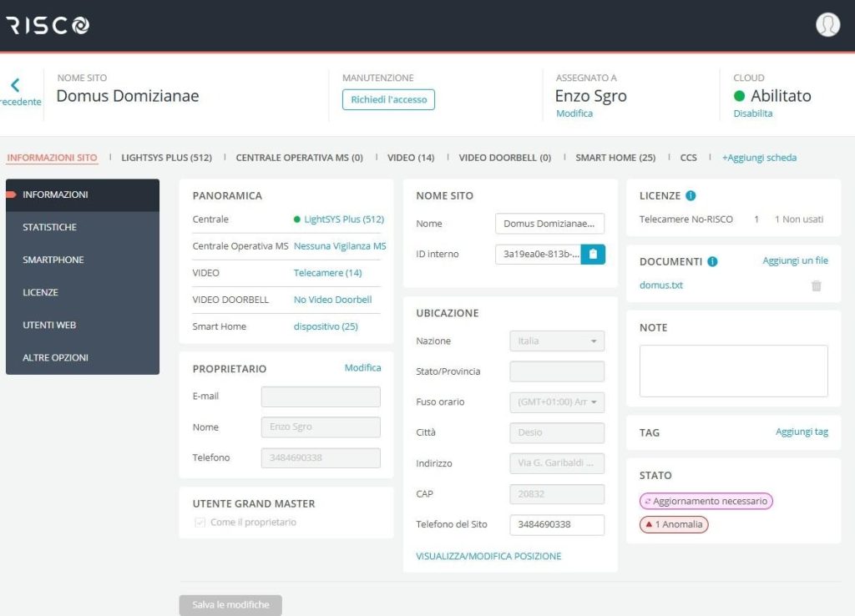This screenshot has height=616, width=855.
Task: Expand the Fuso orario dropdown
Action: pyautogui.click(x=557, y=402)
